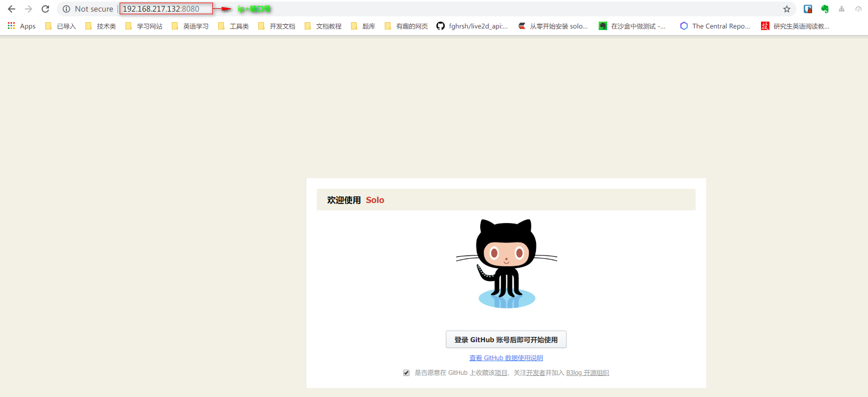Open the B3log 开源组织 link

pyautogui.click(x=588, y=373)
